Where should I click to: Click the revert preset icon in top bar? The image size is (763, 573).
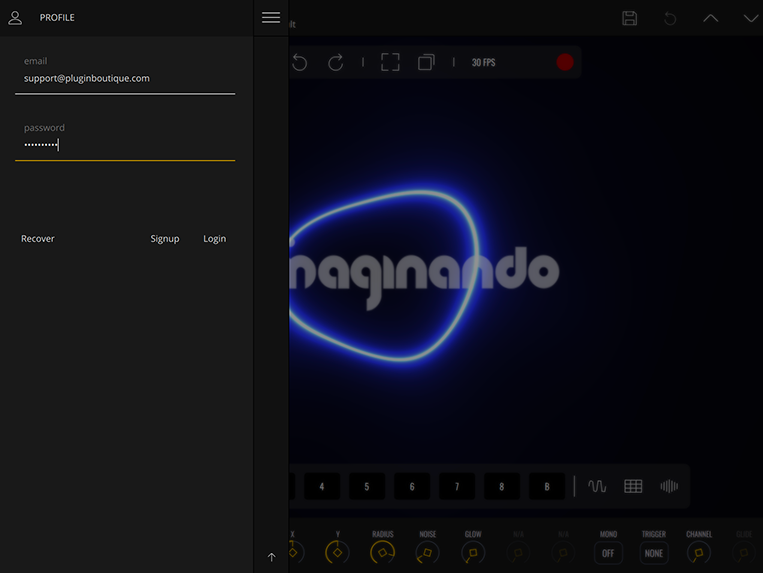(670, 18)
